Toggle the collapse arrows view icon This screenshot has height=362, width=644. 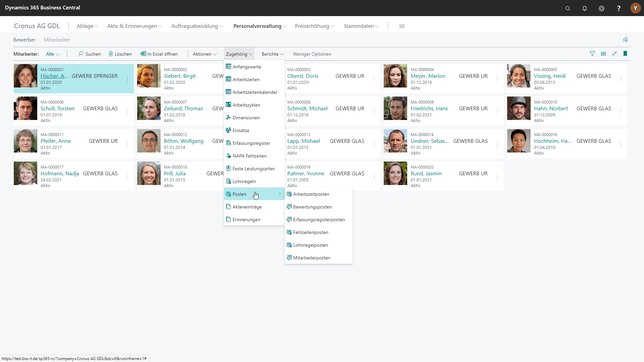tap(614, 54)
